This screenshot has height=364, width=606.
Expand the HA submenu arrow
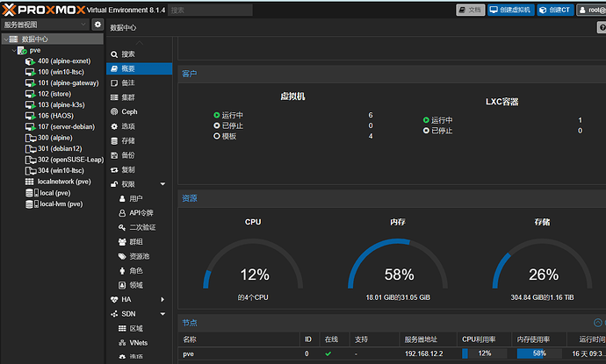tap(162, 300)
